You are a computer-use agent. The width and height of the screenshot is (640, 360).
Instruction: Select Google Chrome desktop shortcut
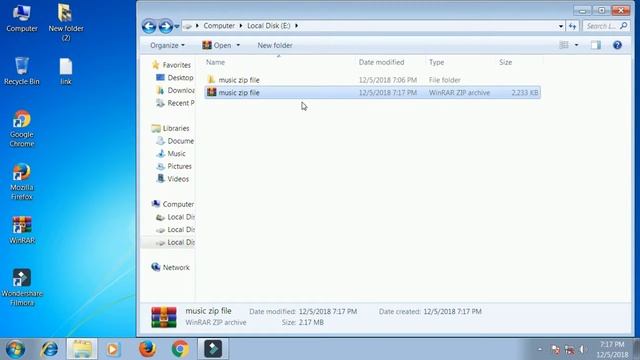[22, 129]
